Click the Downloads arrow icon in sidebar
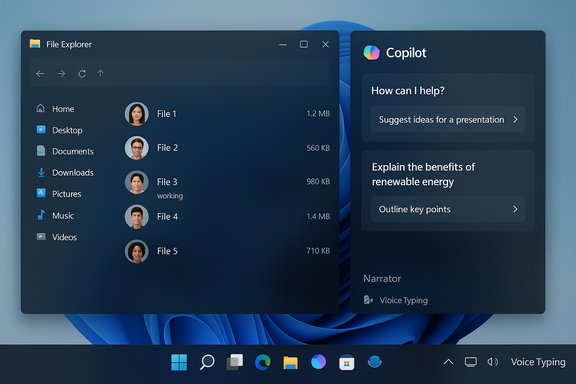 (42, 172)
